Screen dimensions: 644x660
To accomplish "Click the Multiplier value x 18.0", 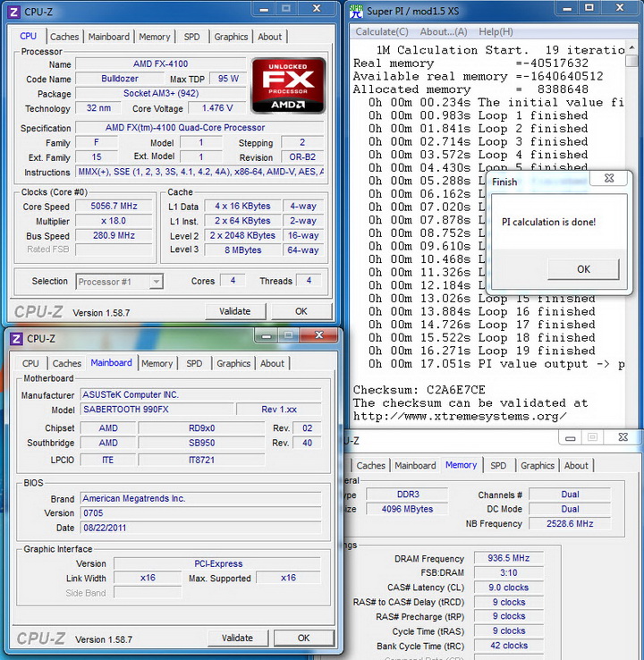I will click(114, 221).
